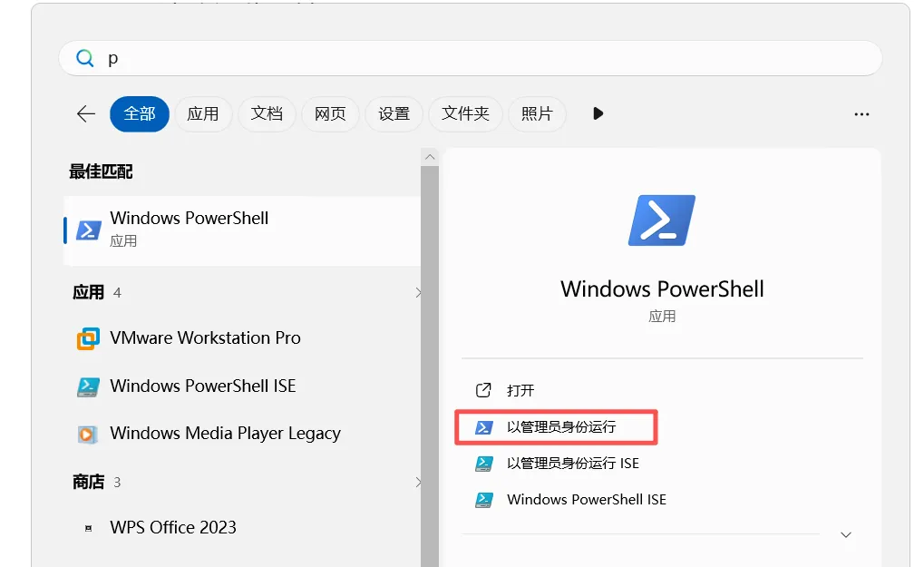
Task: Go back with the left arrow
Action: coord(86,113)
